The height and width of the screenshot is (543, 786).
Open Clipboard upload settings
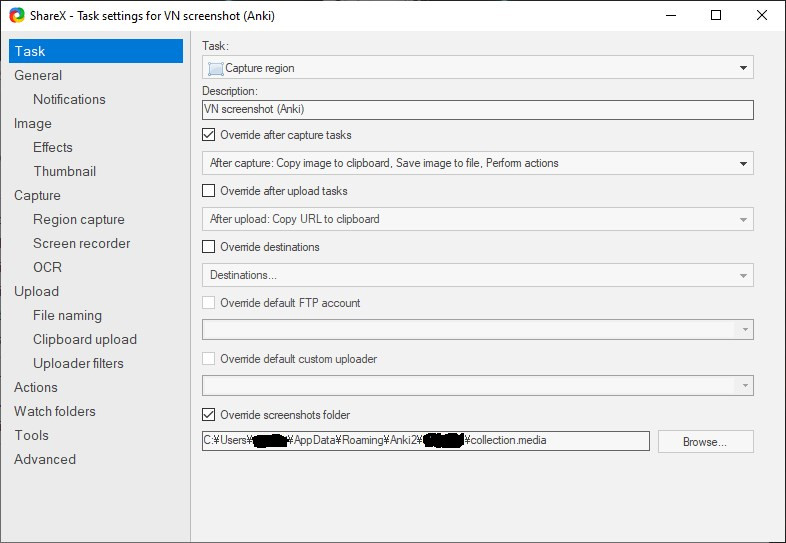click(x=85, y=339)
